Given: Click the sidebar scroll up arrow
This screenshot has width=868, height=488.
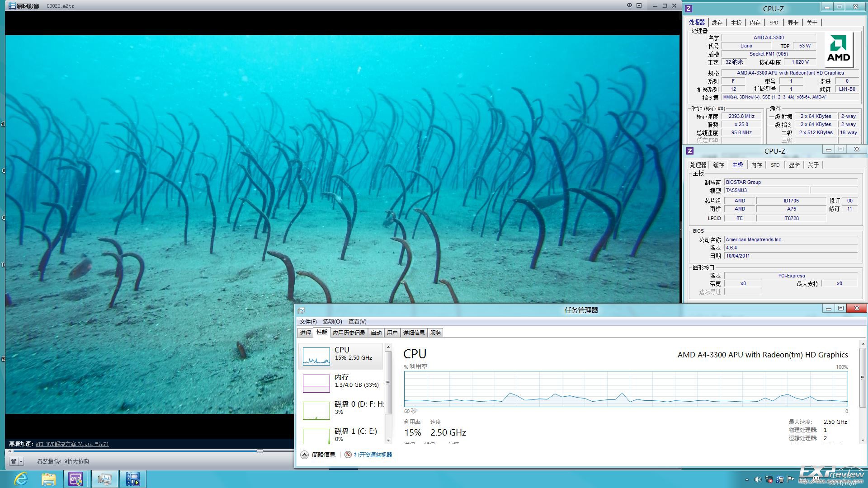Looking at the screenshot, I should (x=387, y=347).
